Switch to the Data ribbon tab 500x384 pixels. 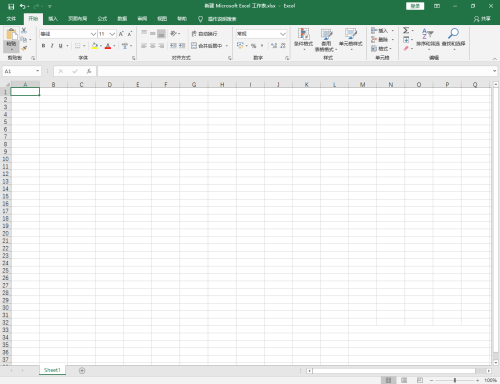click(x=122, y=19)
